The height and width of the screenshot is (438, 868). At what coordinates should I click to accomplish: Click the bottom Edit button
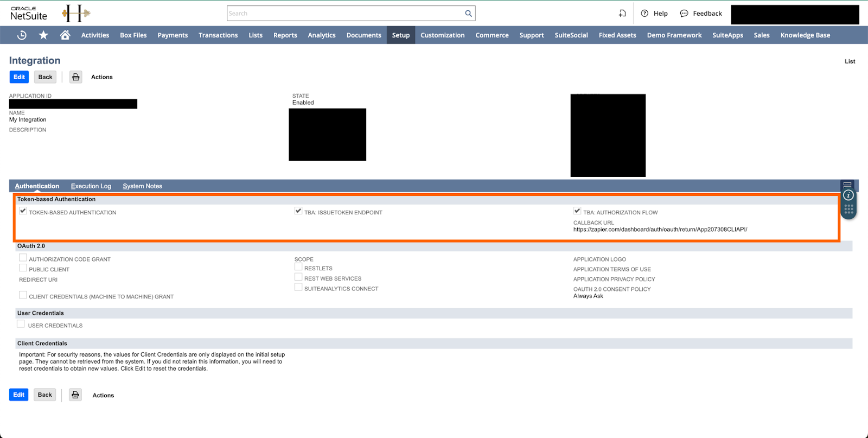pos(19,395)
